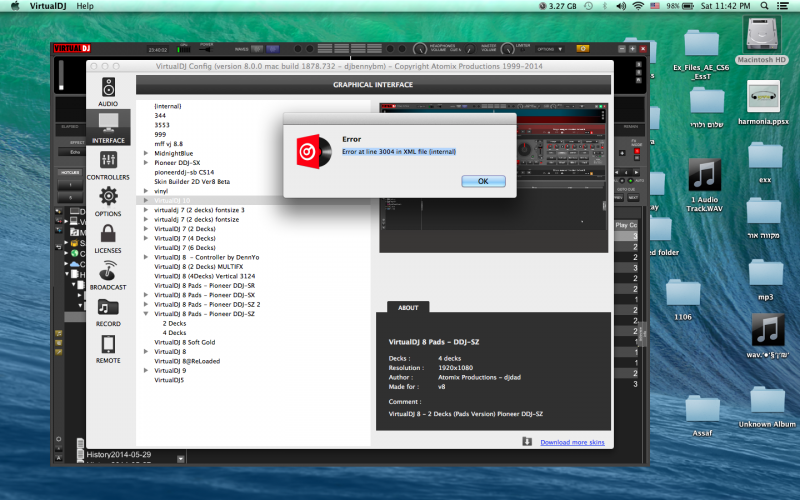Toggle the blue WAVES button in toolbar
800x500 pixels.
(x=273, y=49)
